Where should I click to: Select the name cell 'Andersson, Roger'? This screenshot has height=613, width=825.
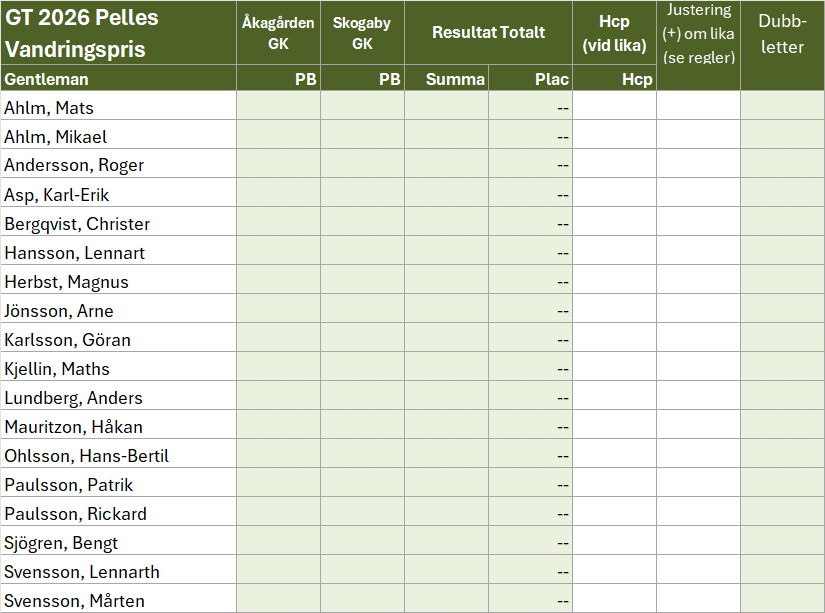(118, 165)
